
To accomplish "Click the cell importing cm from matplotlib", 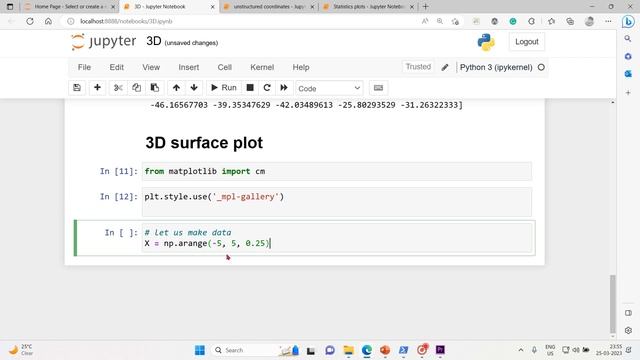I will click(x=337, y=171).
